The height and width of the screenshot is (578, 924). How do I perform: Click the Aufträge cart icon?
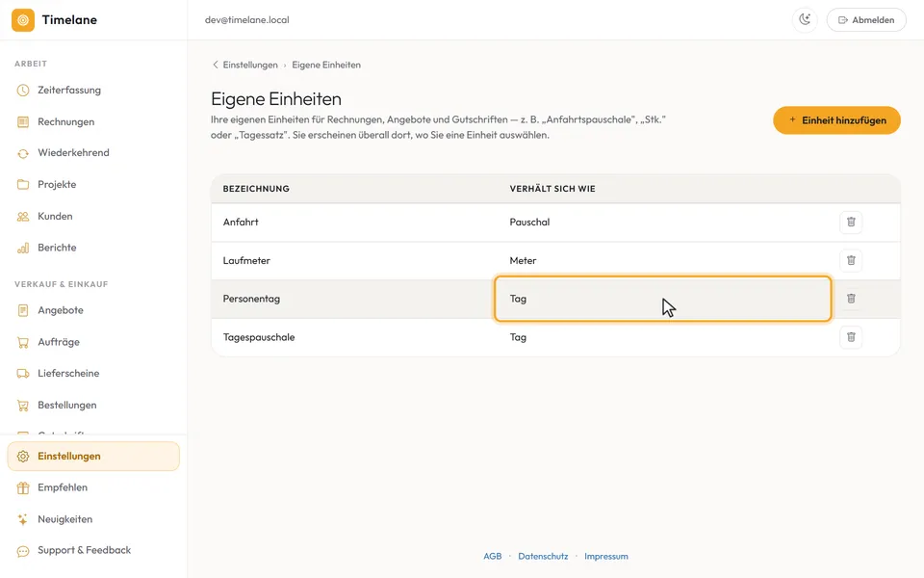23,342
